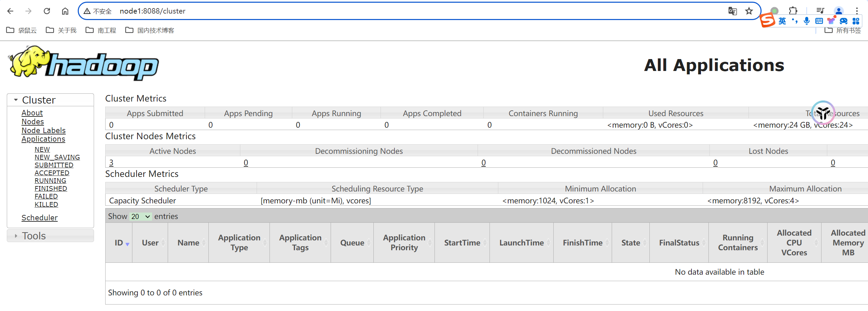Sort the table by FinishTime column
The width and height of the screenshot is (868, 311).
point(583,243)
